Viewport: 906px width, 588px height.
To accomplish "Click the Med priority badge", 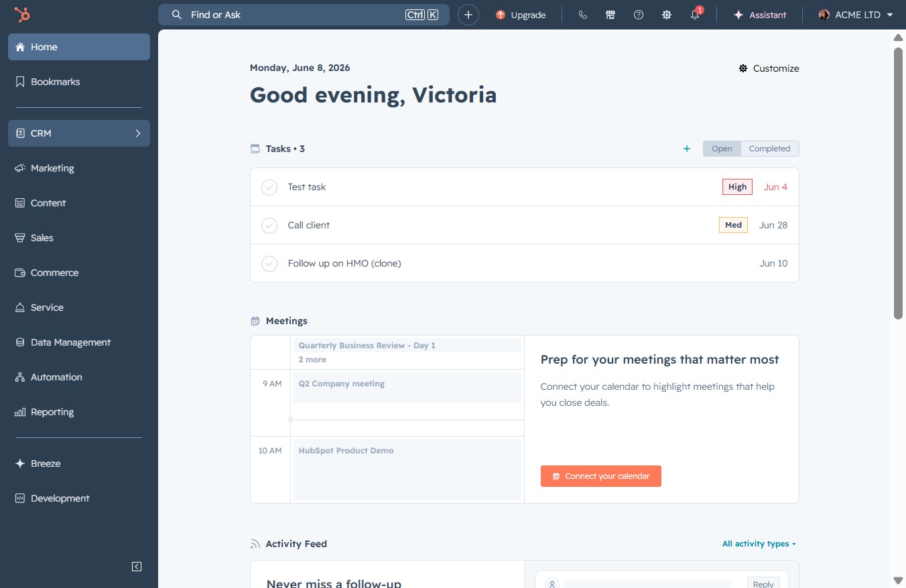I will tap(733, 225).
